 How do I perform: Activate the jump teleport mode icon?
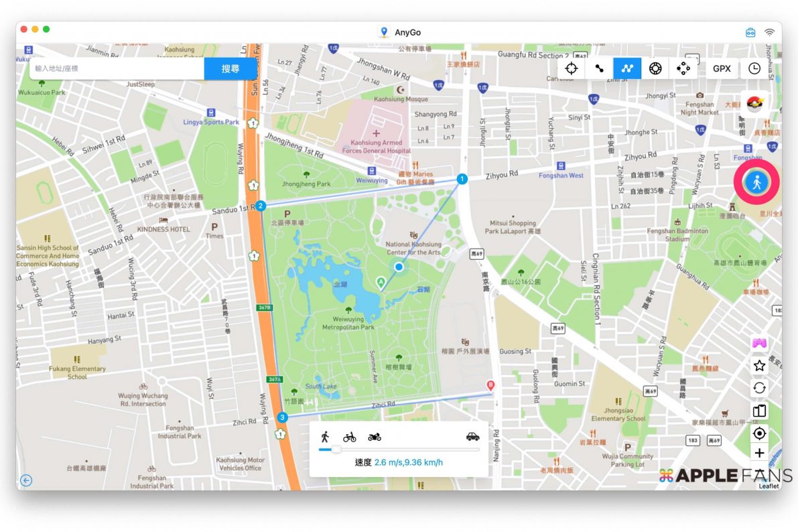pos(683,68)
